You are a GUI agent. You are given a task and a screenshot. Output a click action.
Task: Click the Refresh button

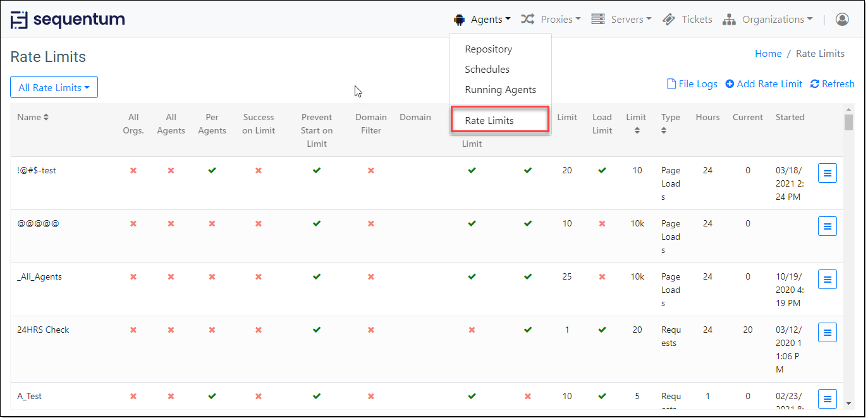pyautogui.click(x=832, y=84)
